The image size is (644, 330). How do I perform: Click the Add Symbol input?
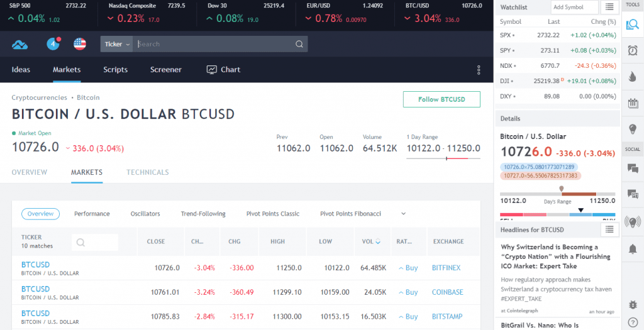(x=574, y=7)
